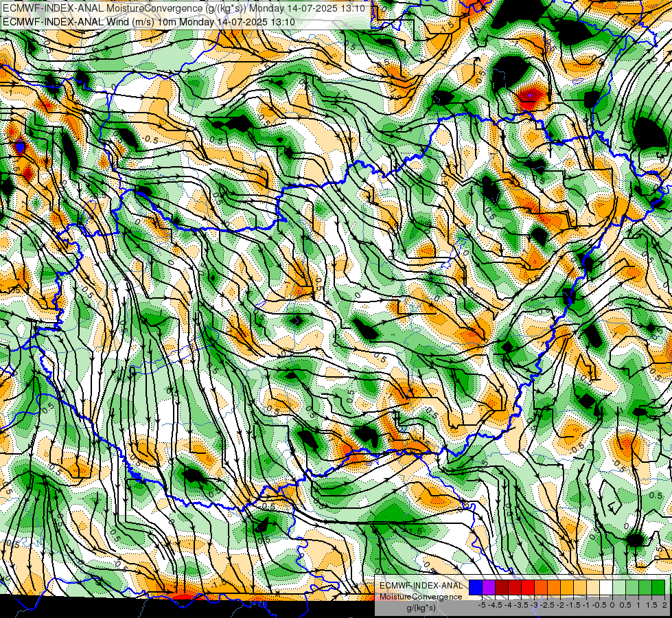Click the blue-centered red spot at the left edge

(x=20, y=147)
